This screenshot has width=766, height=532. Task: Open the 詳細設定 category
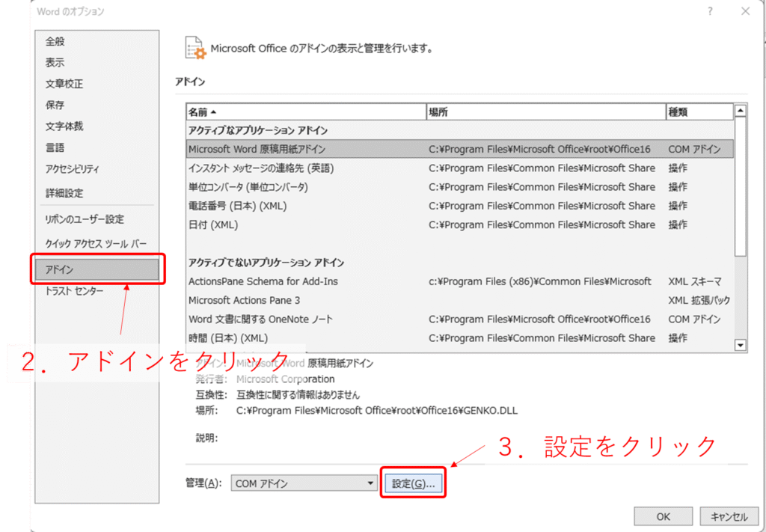pyautogui.click(x=64, y=193)
